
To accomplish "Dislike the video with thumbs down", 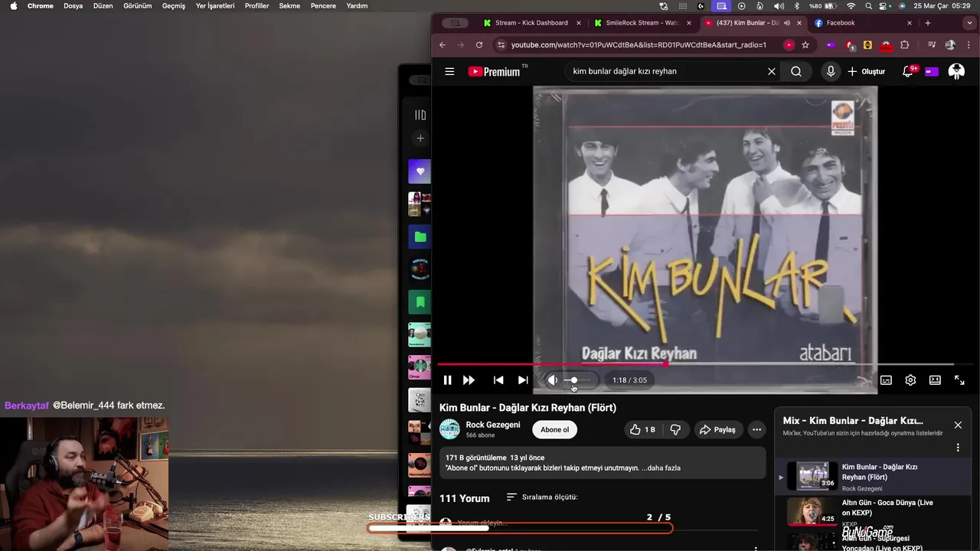I will click(675, 429).
